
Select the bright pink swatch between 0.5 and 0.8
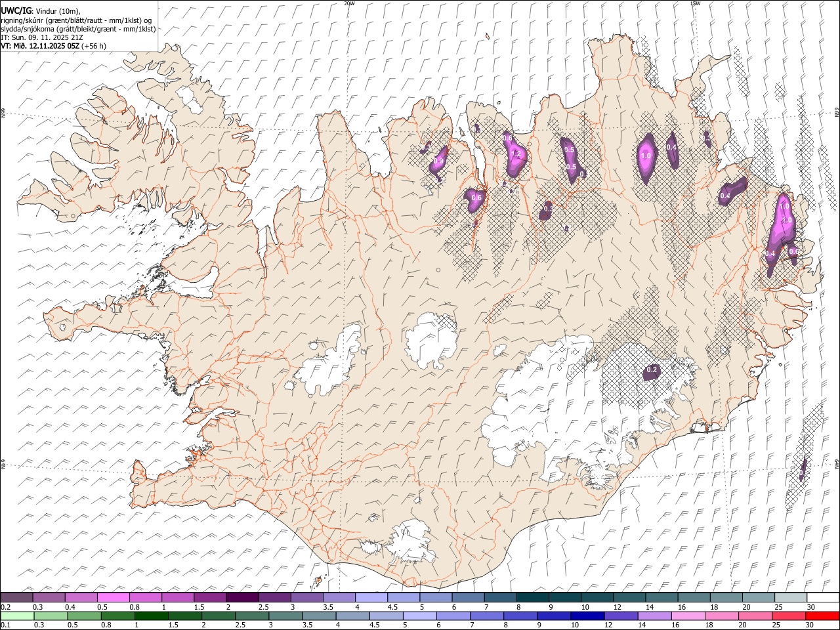point(114,597)
